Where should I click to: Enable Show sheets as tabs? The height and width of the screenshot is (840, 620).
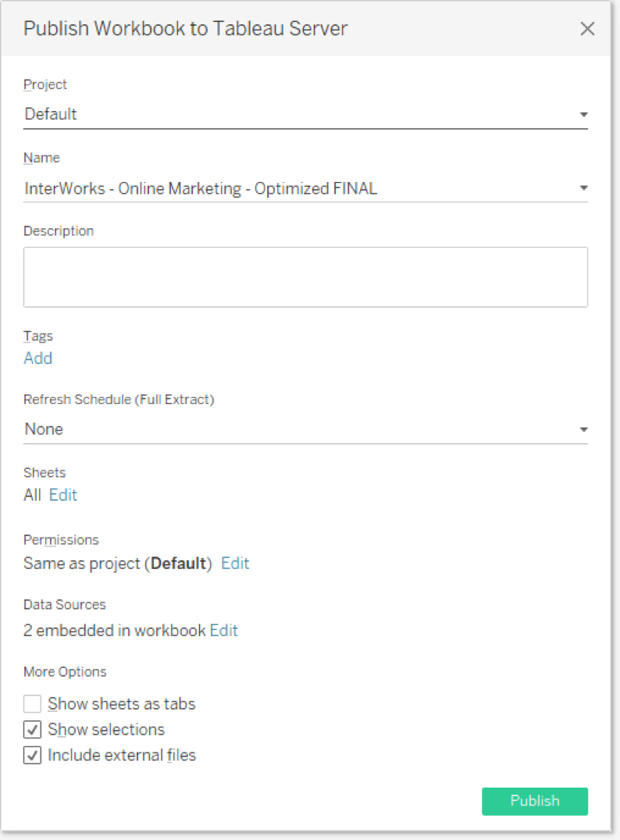(32, 703)
